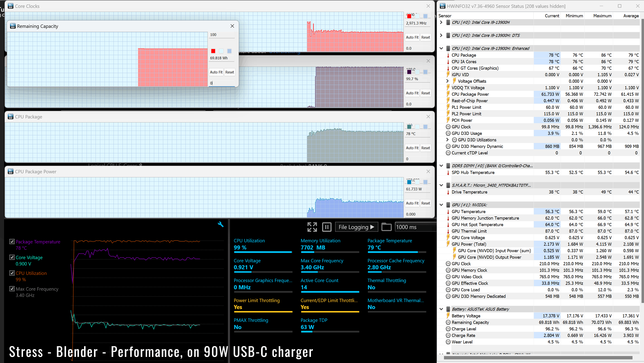The width and height of the screenshot is (644, 363).
Task: Toggle the Core Voltage checkbox
Action: [x=12, y=257]
